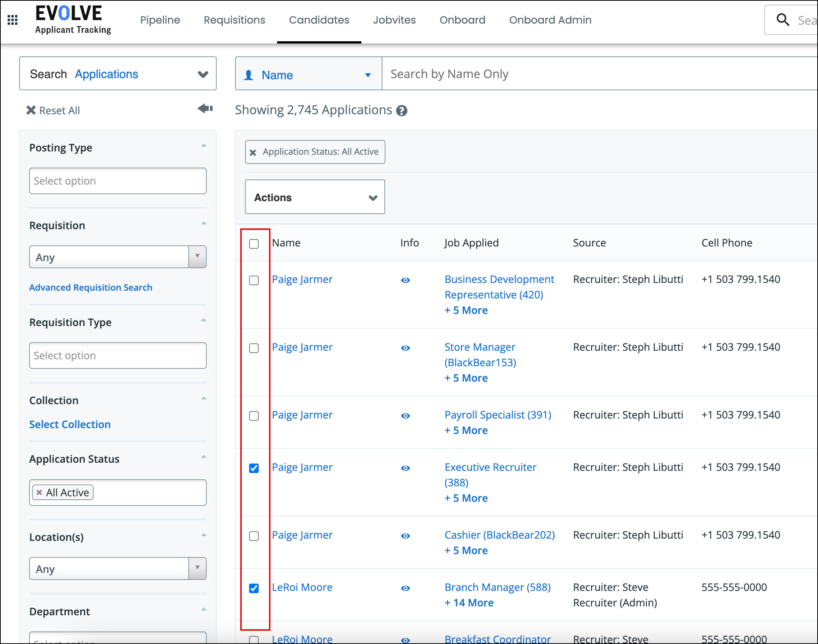Click the EVOLVE Applicant Tracking logo
818x644 pixels.
73,20
